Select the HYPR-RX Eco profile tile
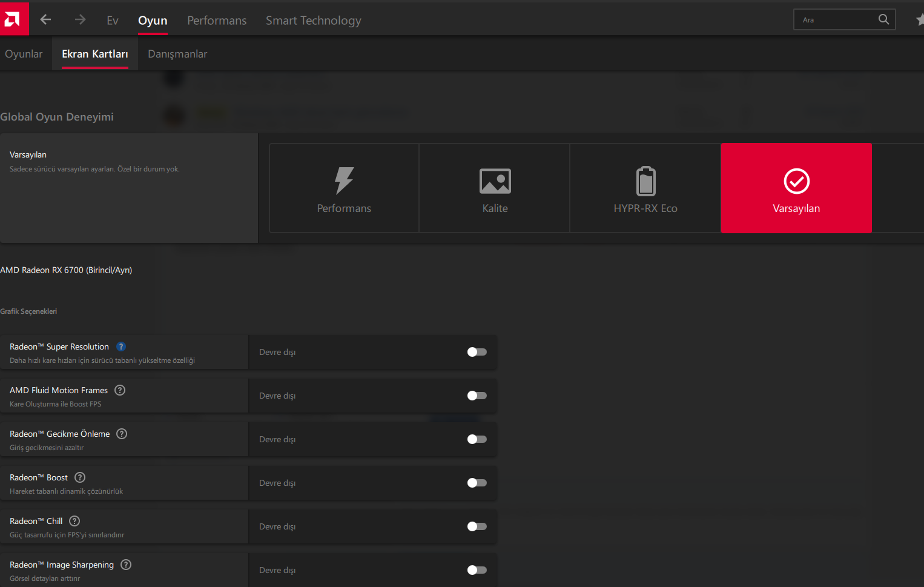 645,188
